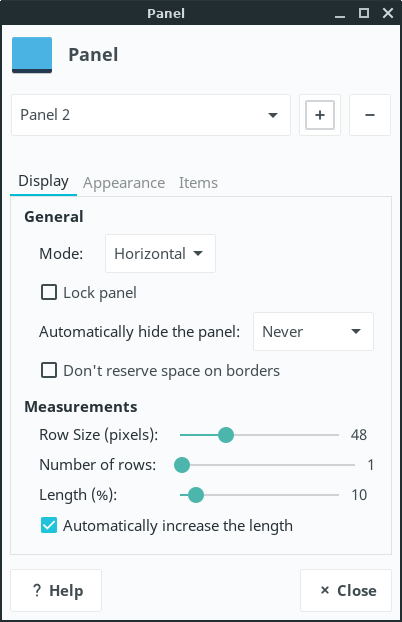Select the Display tab
402x622 pixels.
pyautogui.click(x=44, y=181)
